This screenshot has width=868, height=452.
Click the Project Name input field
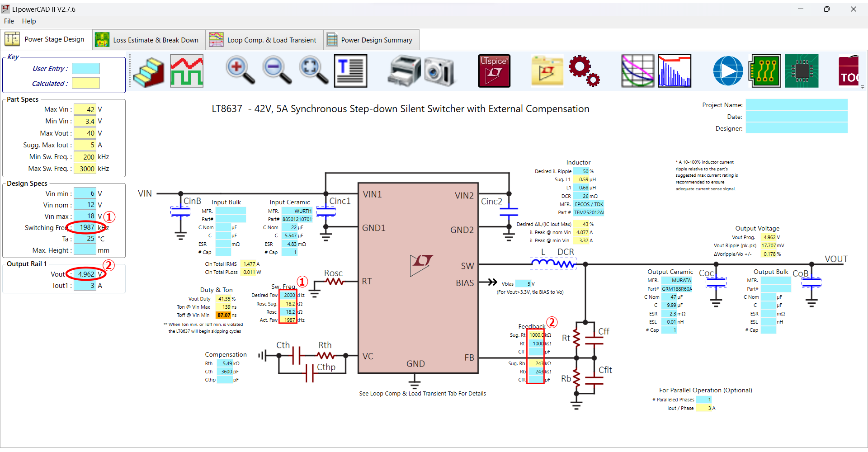[x=796, y=105]
